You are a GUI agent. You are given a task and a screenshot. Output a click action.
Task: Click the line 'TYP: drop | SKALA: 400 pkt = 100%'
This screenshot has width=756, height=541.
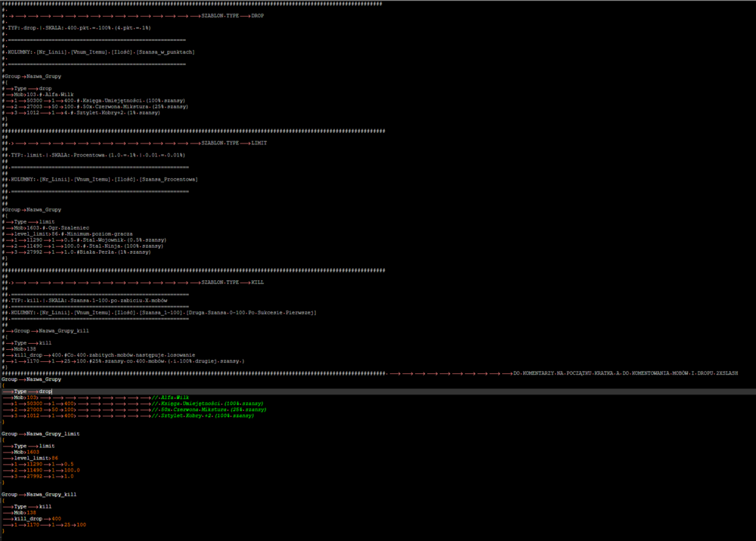coord(79,28)
